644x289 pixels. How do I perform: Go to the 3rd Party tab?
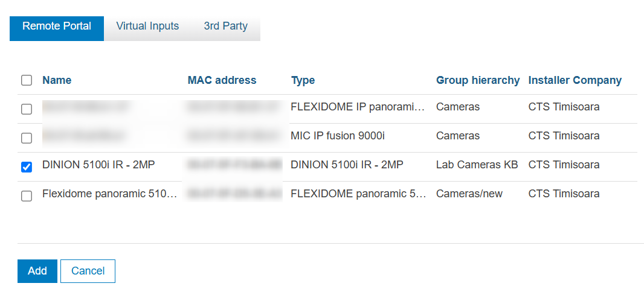[225, 27]
